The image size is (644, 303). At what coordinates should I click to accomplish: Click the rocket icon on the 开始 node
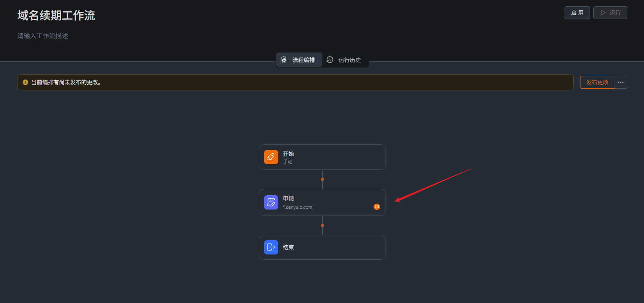click(x=271, y=157)
